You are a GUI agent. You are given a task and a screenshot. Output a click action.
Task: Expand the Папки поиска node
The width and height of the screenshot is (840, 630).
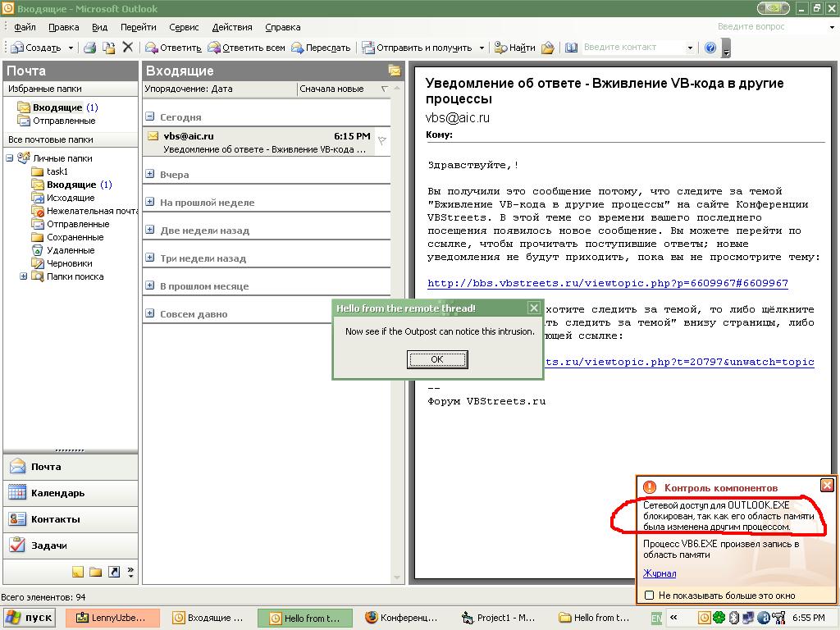(23, 276)
